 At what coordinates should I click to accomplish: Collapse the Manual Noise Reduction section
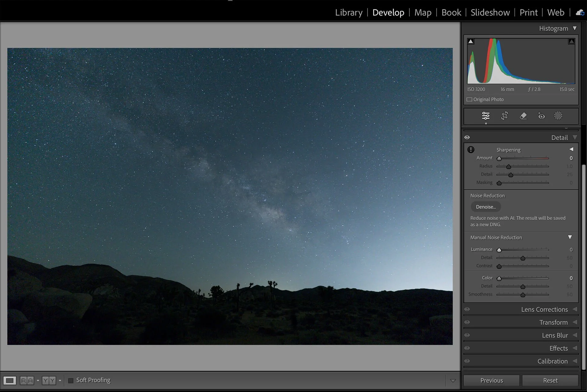(570, 237)
